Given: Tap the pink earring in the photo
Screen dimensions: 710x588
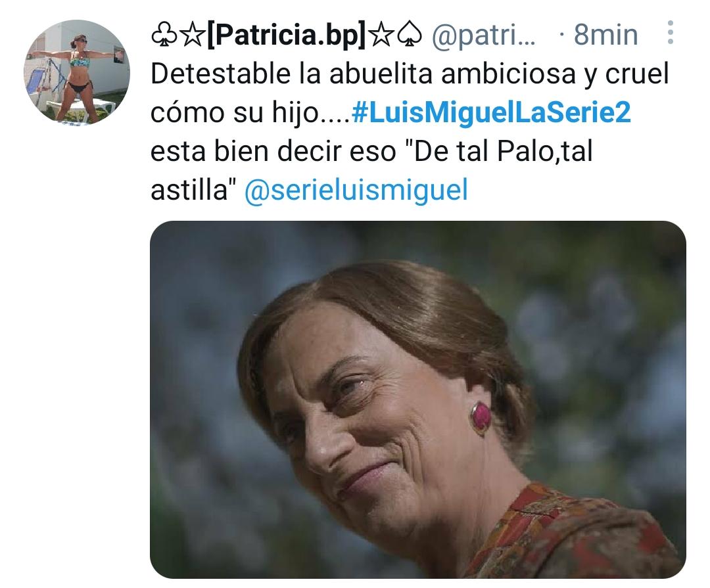Looking at the screenshot, I should [481, 417].
